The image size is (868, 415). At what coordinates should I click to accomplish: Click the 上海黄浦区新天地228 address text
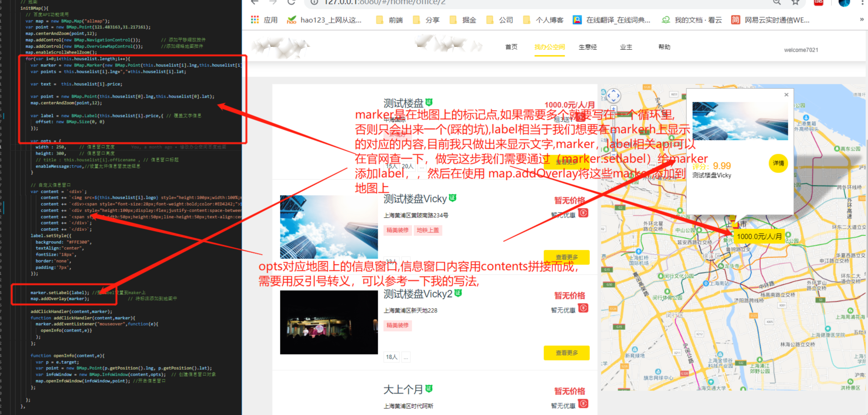click(x=411, y=311)
